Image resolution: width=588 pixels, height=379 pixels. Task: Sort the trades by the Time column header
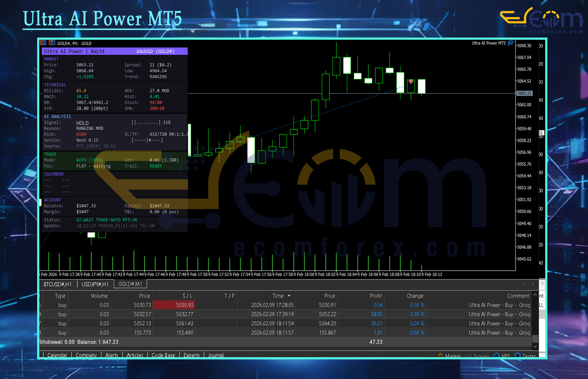pyautogui.click(x=278, y=296)
